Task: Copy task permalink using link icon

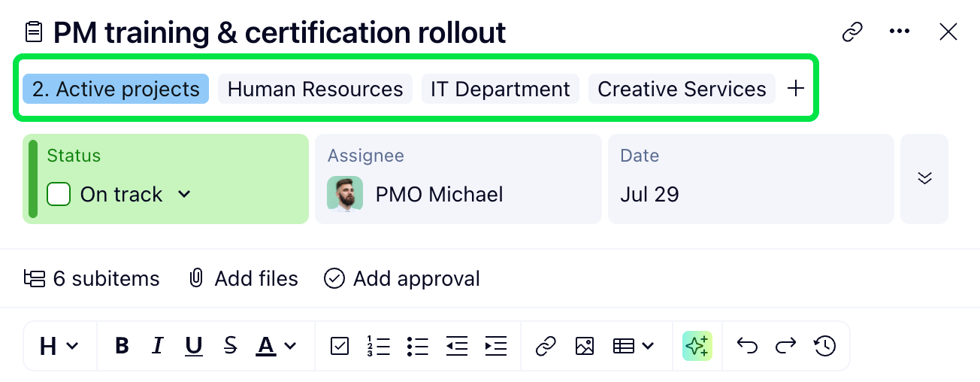Action: (x=851, y=32)
